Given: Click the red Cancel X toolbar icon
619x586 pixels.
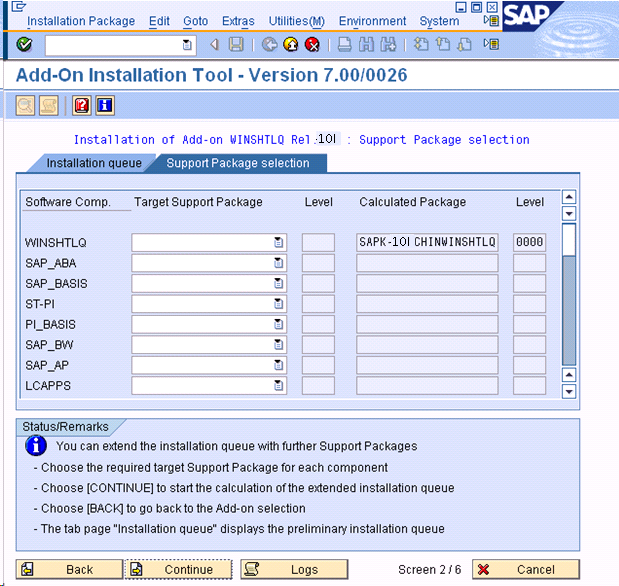Looking at the screenshot, I should [x=312, y=45].
